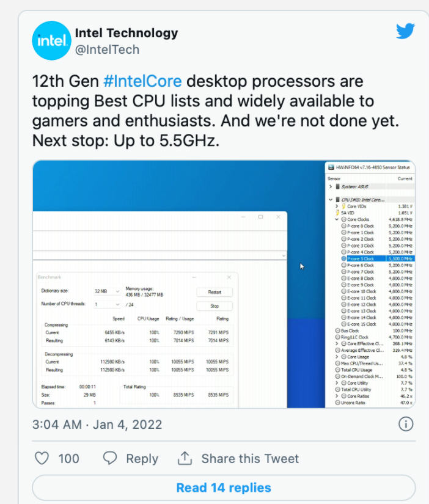Open the Number of CPU threads dropdown

tap(117, 304)
